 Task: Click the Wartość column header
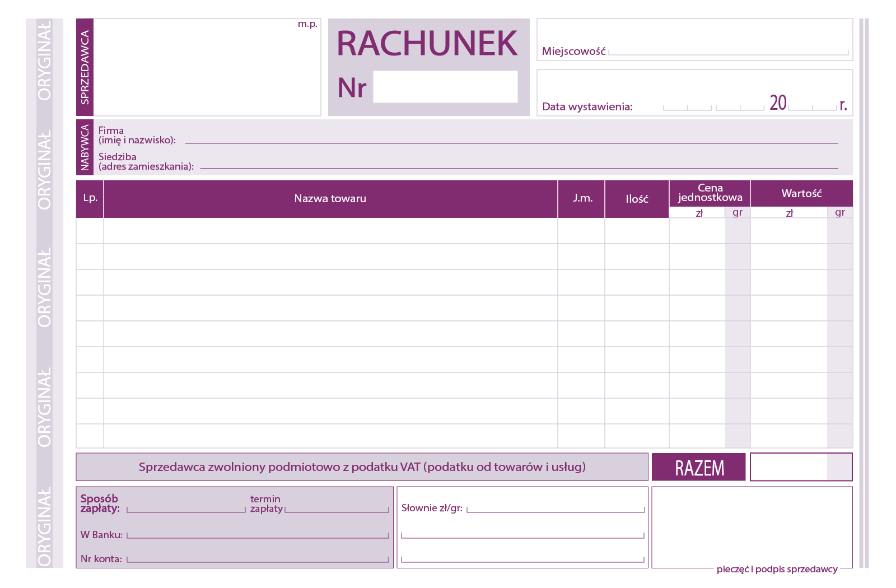coord(801,193)
